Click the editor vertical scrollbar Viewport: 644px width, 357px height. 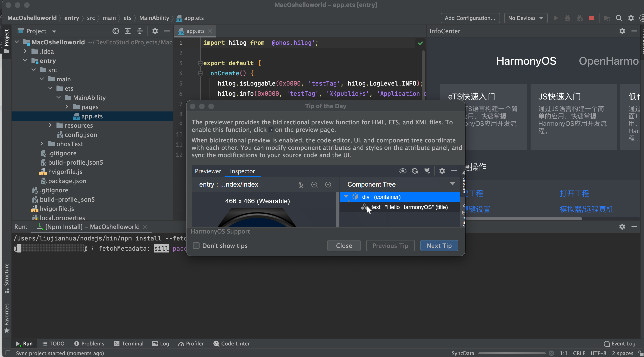pyautogui.click(x=423, y=75)
